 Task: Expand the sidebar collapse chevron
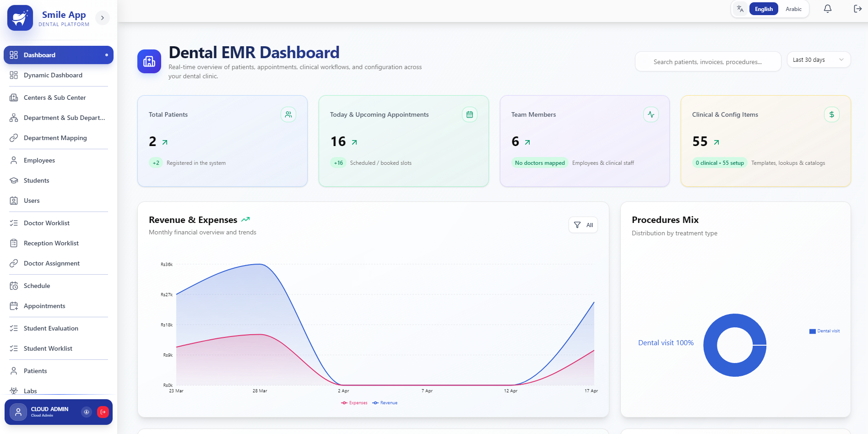103,18
